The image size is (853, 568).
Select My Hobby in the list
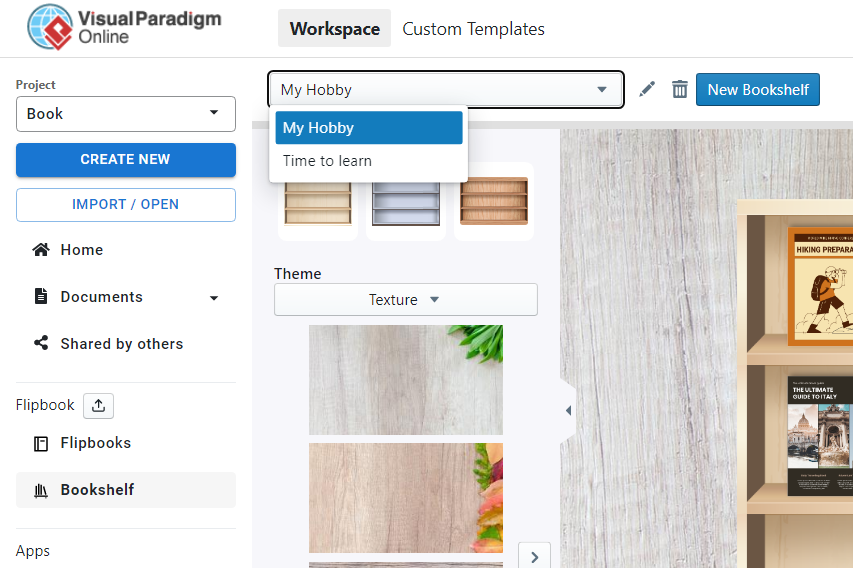click(x=369, y=128)
